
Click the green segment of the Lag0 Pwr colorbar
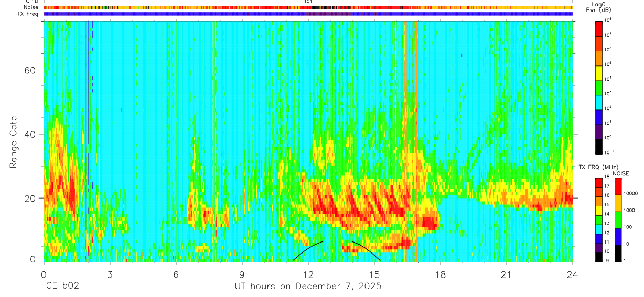coord(598,87)
